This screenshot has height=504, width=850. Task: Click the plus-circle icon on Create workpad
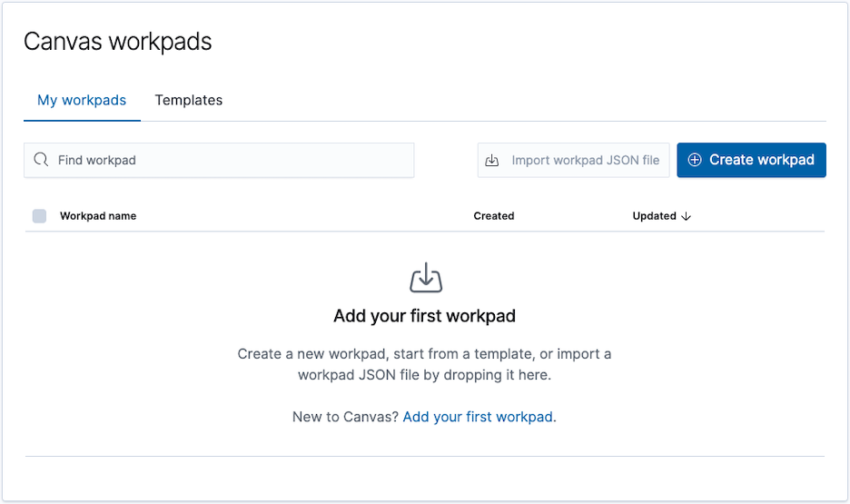click(x=695, y=160)
